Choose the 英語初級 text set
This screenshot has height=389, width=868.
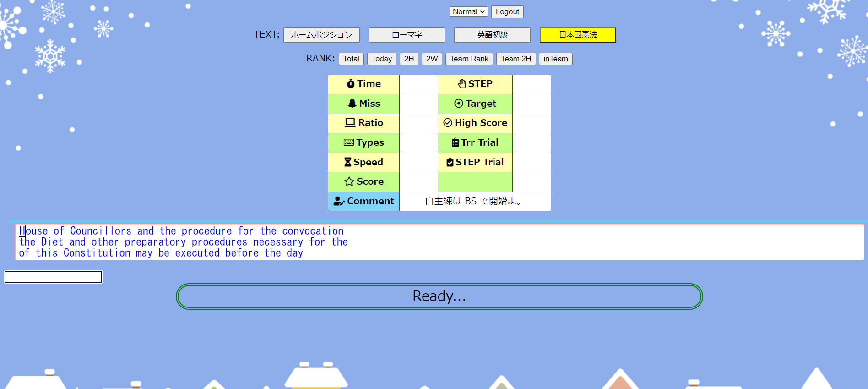tap(492, 35)
